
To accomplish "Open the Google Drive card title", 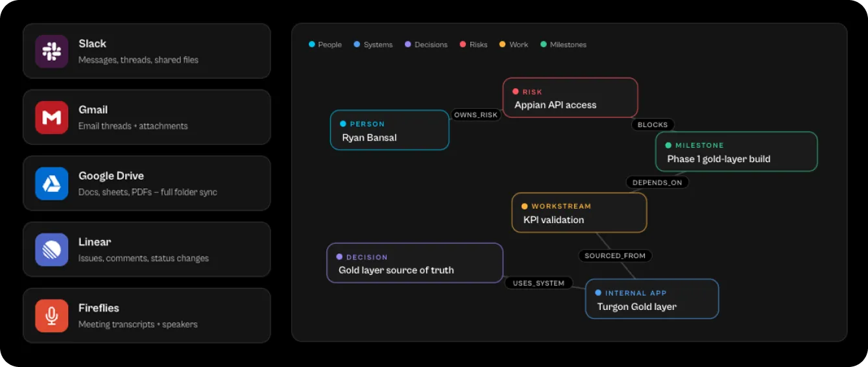I will point(111,176).
